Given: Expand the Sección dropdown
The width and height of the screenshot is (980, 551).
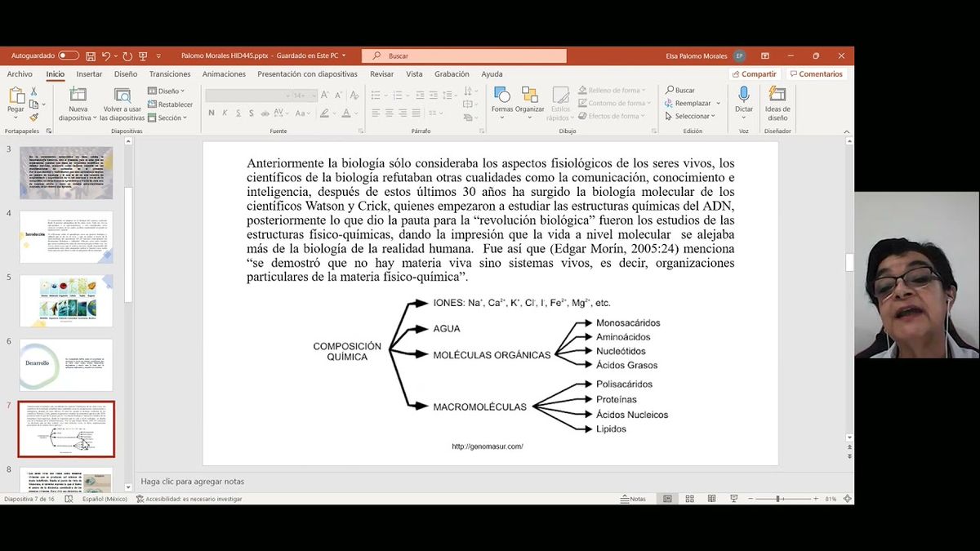Looking at the screenshot, I should [167, 118].
